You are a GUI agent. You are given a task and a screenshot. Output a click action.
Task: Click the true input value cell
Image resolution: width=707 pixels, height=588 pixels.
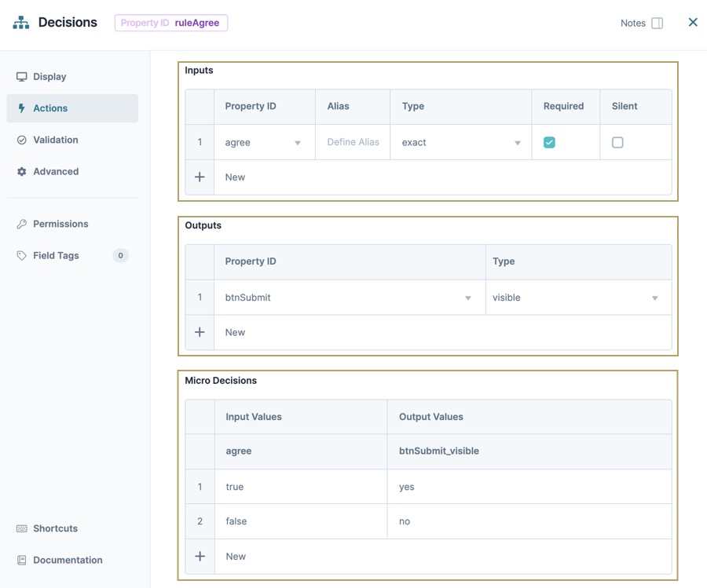point(301,487)
